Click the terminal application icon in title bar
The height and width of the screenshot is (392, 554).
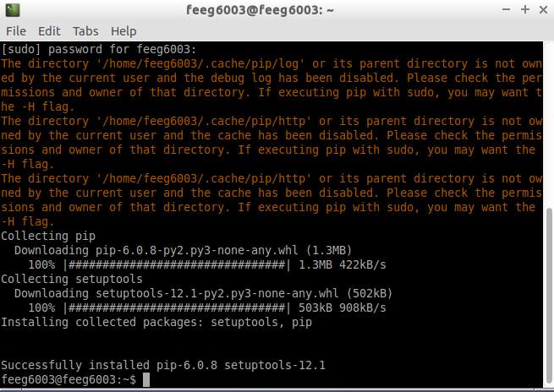(x=13, y=10)
